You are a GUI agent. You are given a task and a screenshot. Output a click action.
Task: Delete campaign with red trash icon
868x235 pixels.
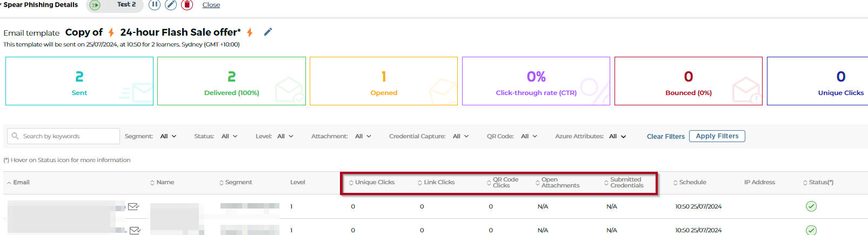point(187,5)
